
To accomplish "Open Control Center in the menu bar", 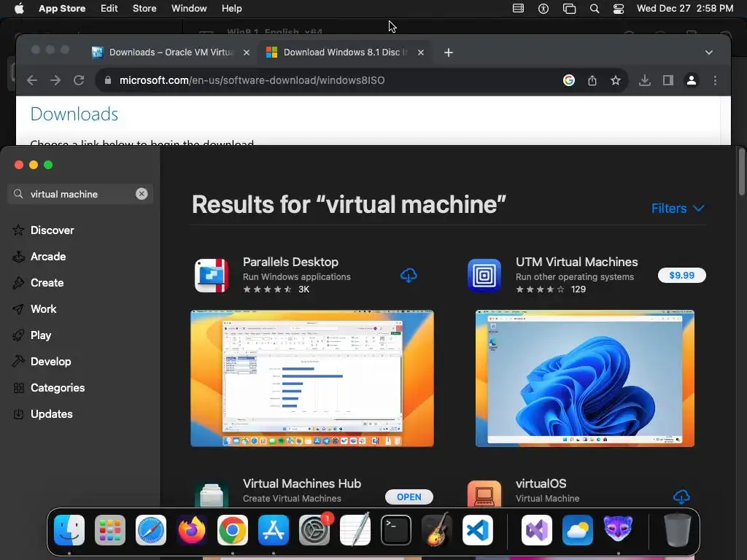I will coord(619,8).
